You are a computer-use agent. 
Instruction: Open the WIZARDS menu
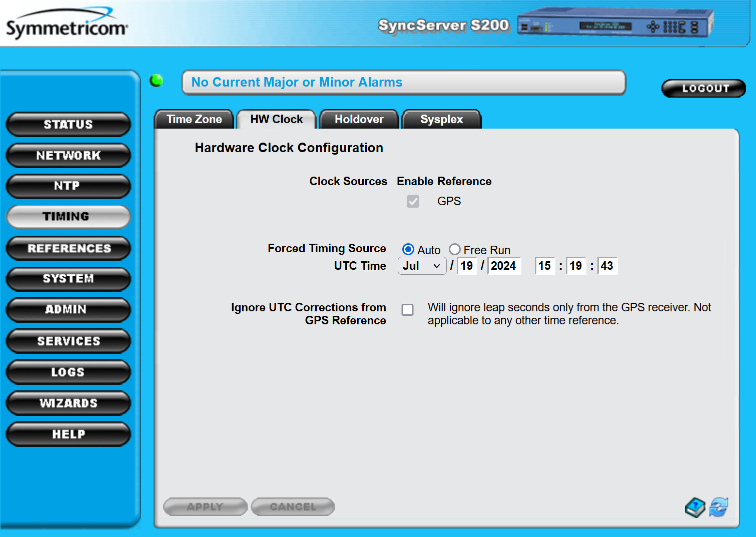(x=68, y=403)
